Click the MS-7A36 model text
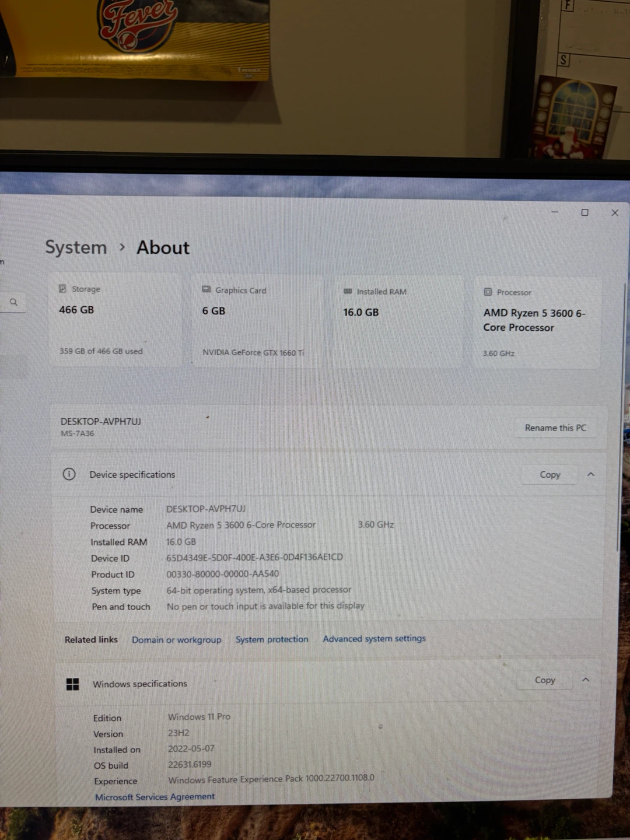 [x=77, y=433]
